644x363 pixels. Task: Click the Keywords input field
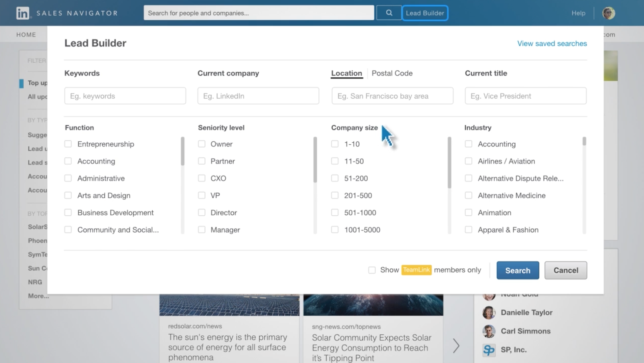[125, 96]
